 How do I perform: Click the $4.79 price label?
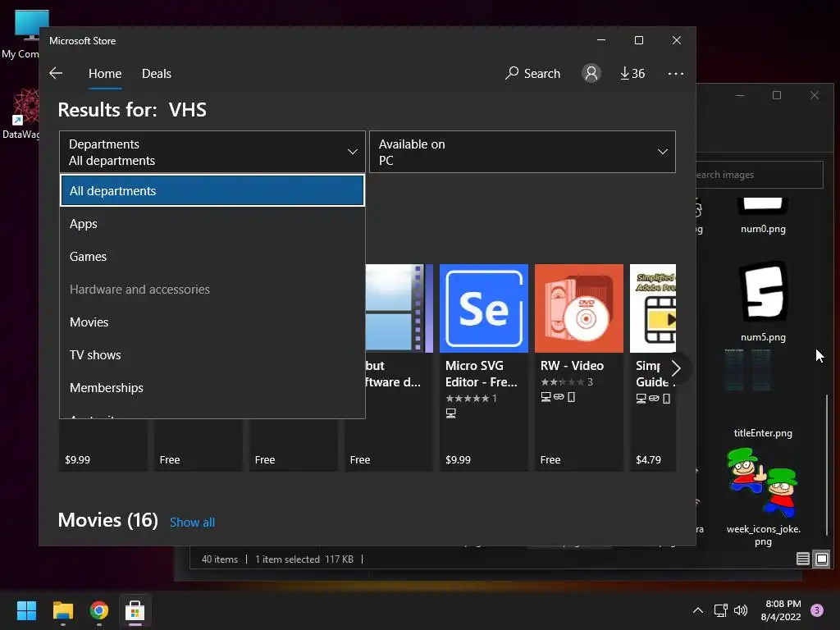[x=648, y=459]
